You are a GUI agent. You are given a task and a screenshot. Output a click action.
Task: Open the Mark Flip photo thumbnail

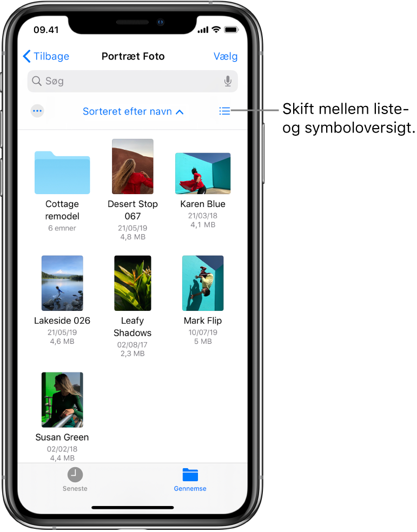tap(203, 283)
